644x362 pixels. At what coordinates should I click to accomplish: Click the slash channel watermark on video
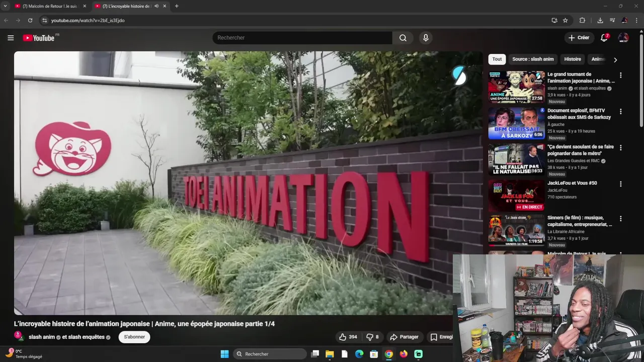pos(459,75)
